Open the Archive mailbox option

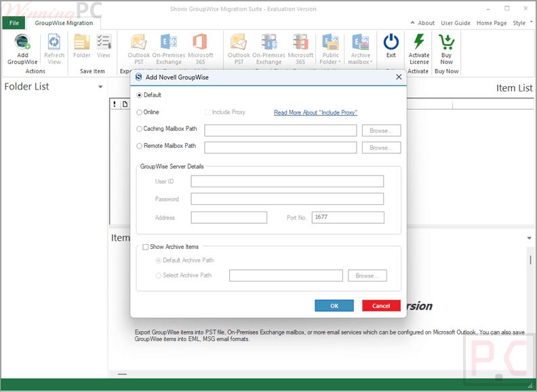pyautogui.click(x=360, y=50)
